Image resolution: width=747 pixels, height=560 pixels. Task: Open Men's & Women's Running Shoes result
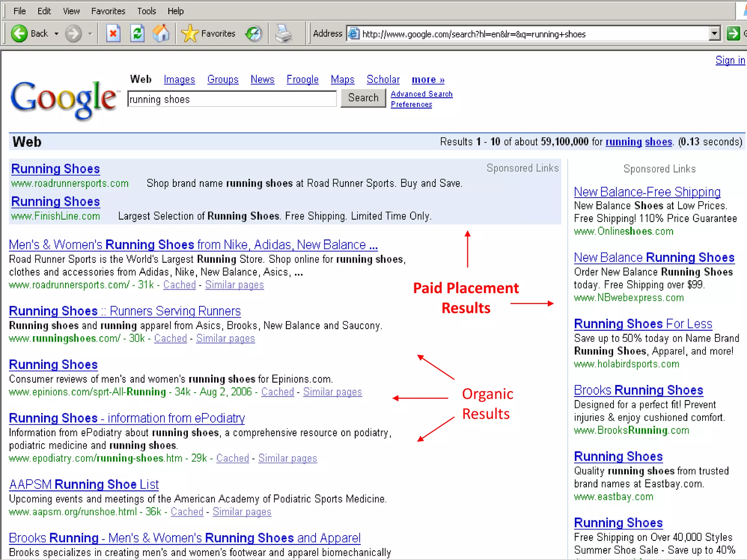(193, 245)
